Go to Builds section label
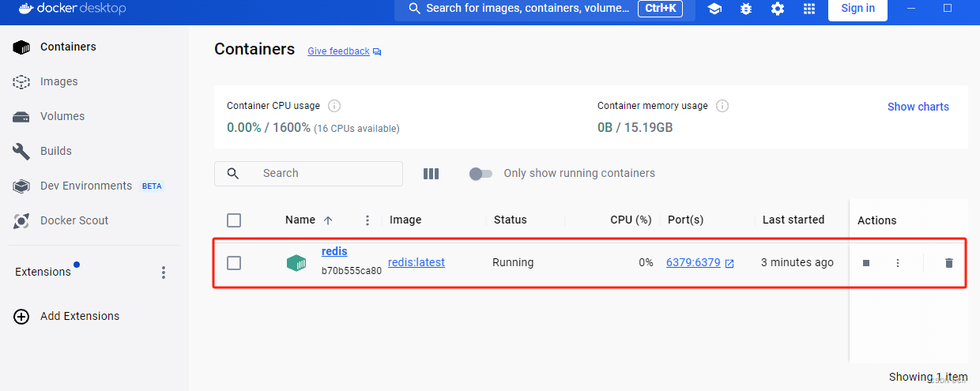980x391 pixels. tap(56, 151)
